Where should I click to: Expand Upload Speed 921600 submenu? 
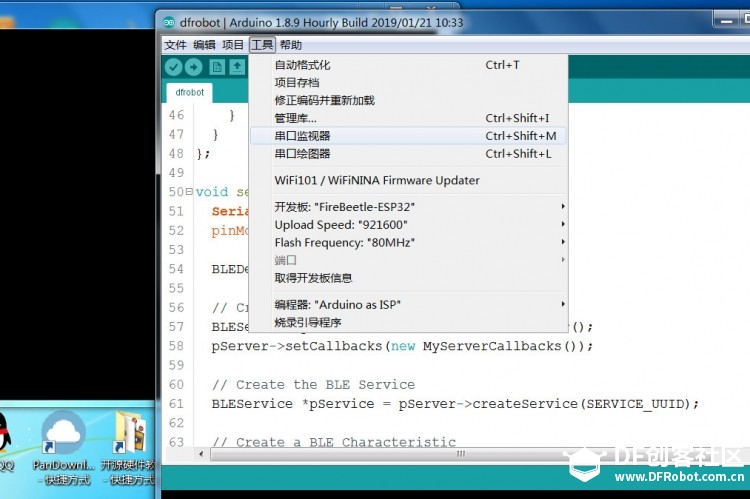[408, 224]
